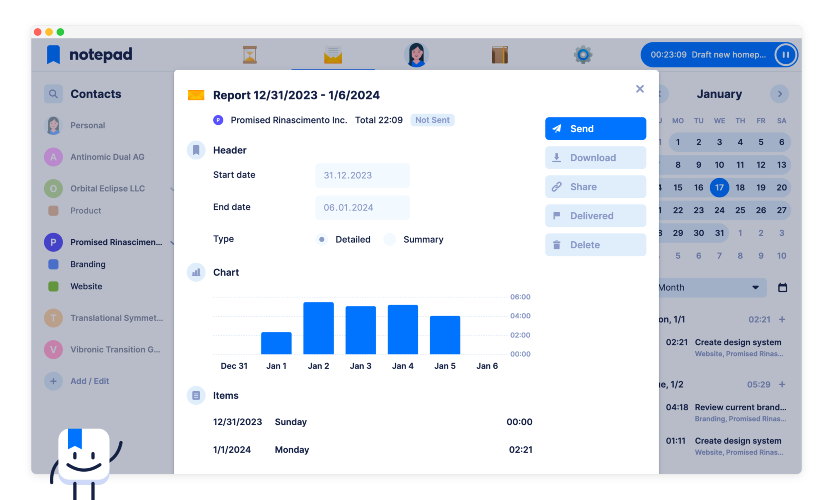Viewport: 833px width, 500px height.
Task: Click the 1/1/2024 Monday item row
Action: pyautogui.click(x=372, y=450)
